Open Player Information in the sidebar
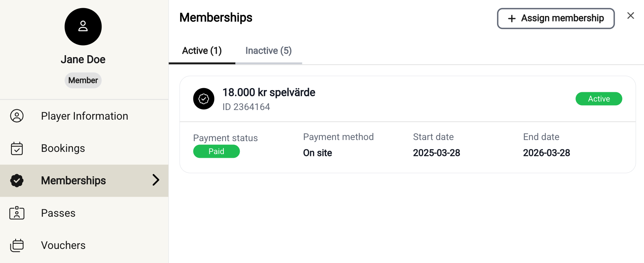The image size is (644, 263). pos(84,116)
